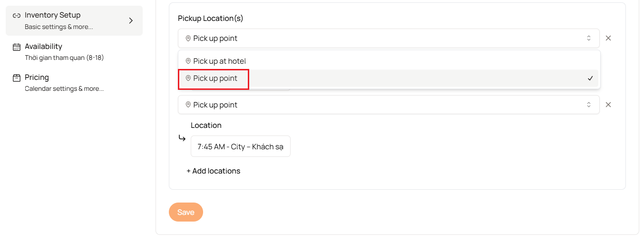The image size is (644, 242).
Task: Click the pin icon in the highlighted Pick up point option
Action: (x=188, y=78)
